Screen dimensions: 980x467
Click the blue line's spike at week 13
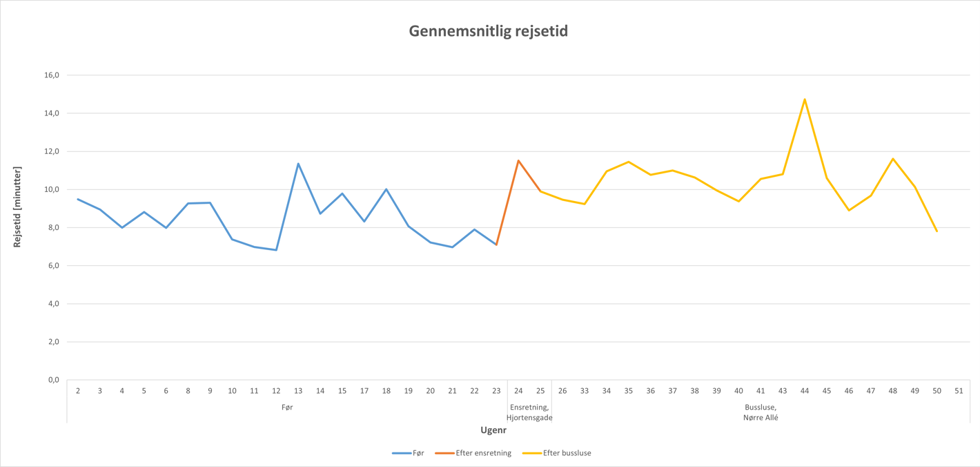pyautogui.click(x=298, y=164)
